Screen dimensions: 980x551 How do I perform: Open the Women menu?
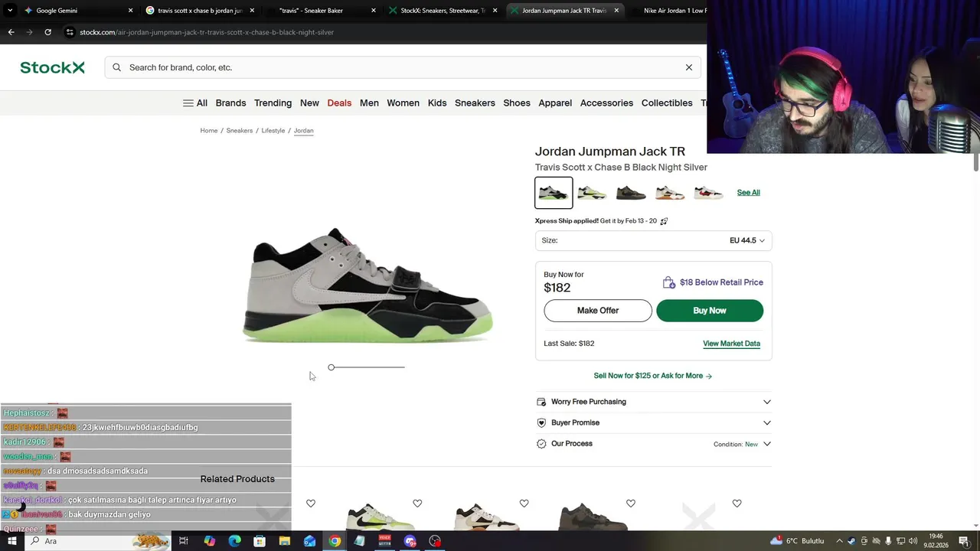coord(403,103)
